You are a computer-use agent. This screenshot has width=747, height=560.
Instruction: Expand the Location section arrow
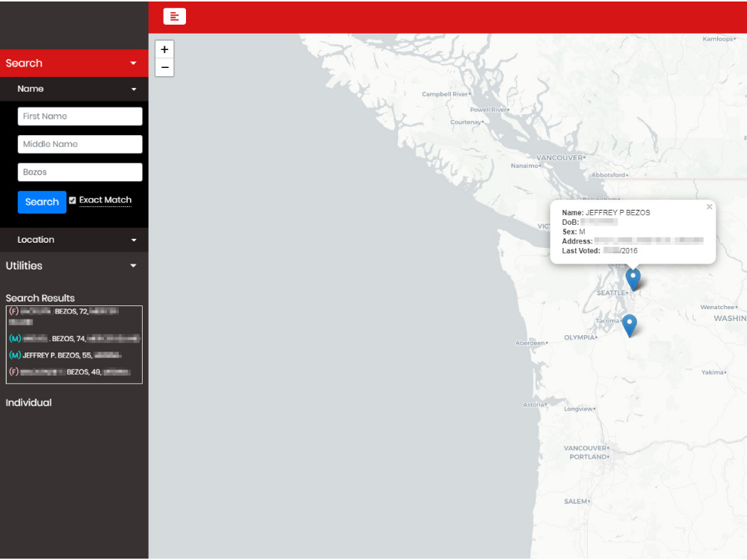point(134,240)
